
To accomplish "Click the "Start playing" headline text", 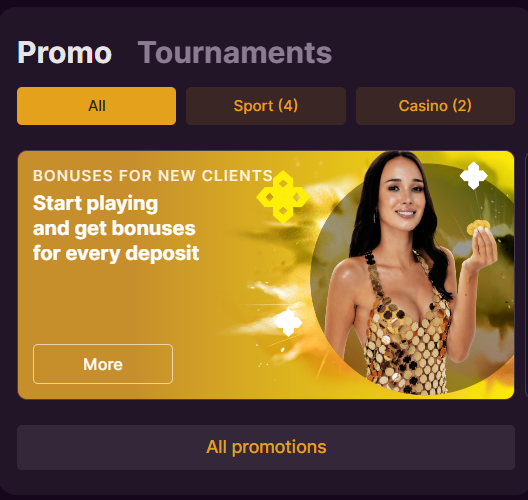I will 96,203.
